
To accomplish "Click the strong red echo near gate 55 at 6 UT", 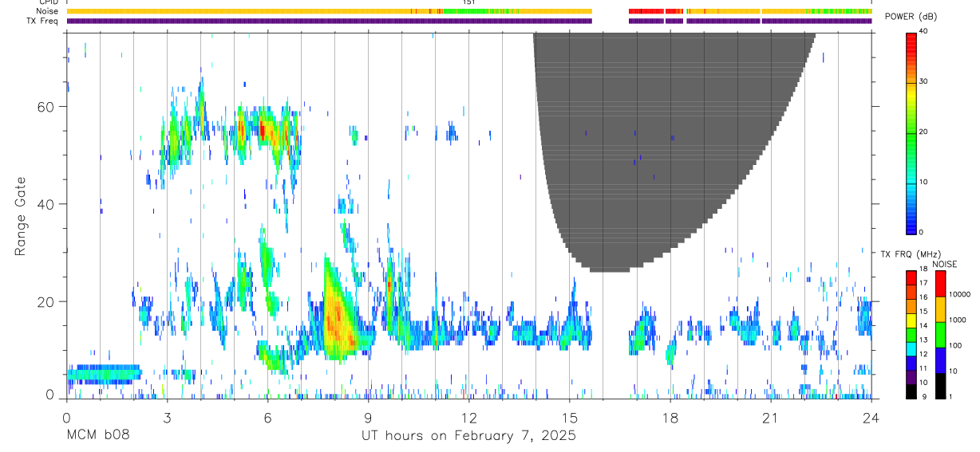I will coord(263,129).
